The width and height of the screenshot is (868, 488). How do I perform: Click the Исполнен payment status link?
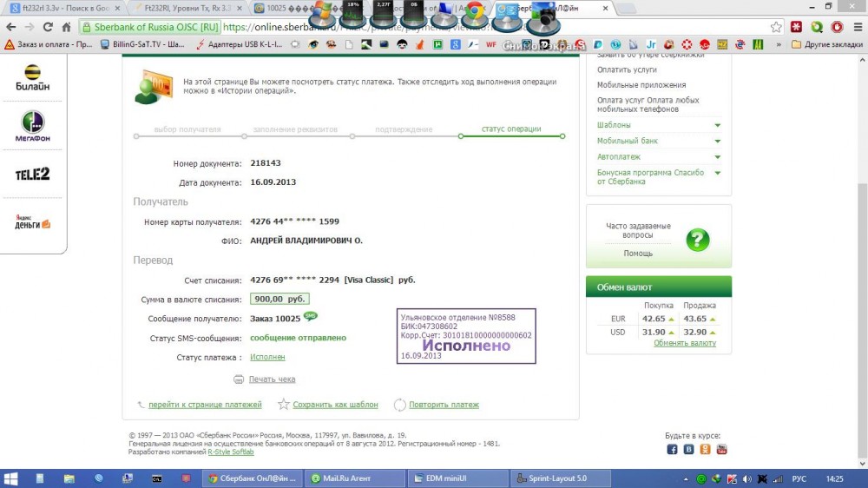(267, 357)
